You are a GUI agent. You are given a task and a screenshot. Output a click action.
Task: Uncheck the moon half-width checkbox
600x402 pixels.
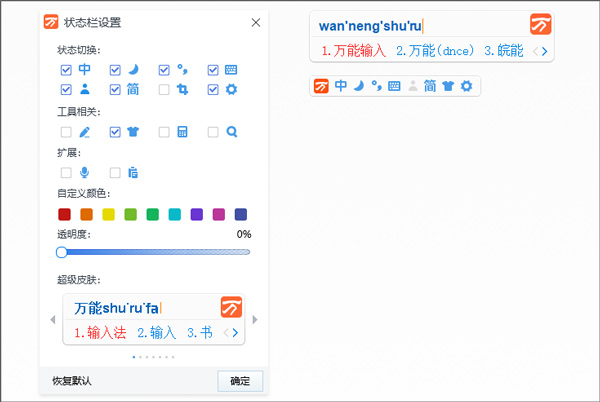click(115, 70)
